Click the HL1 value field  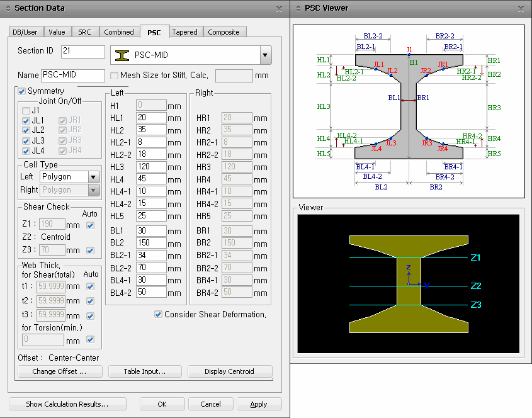(x=151, y=118)
